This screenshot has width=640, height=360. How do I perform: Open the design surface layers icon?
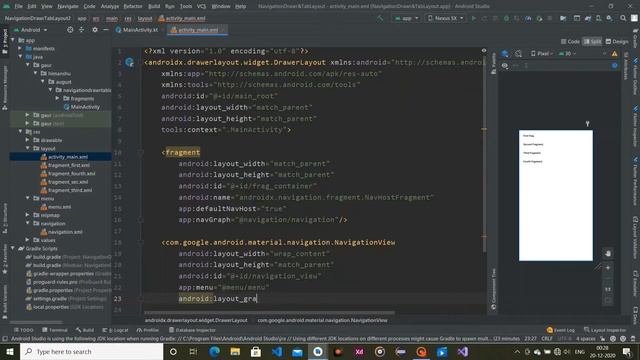pos(505,53)
